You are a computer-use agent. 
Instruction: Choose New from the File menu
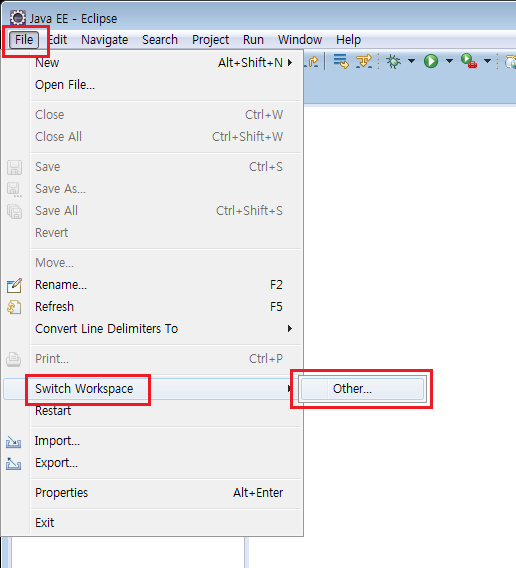167,63
